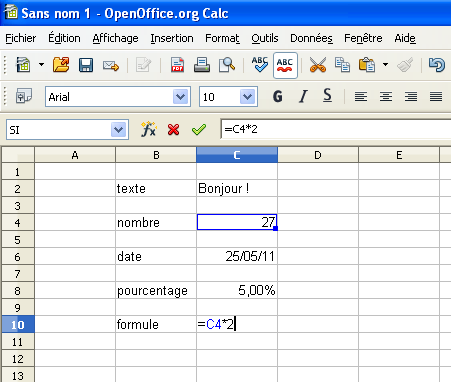Save the document with the floppy icon
This screenshot has width=451, height=382.
tap(86, 65)
